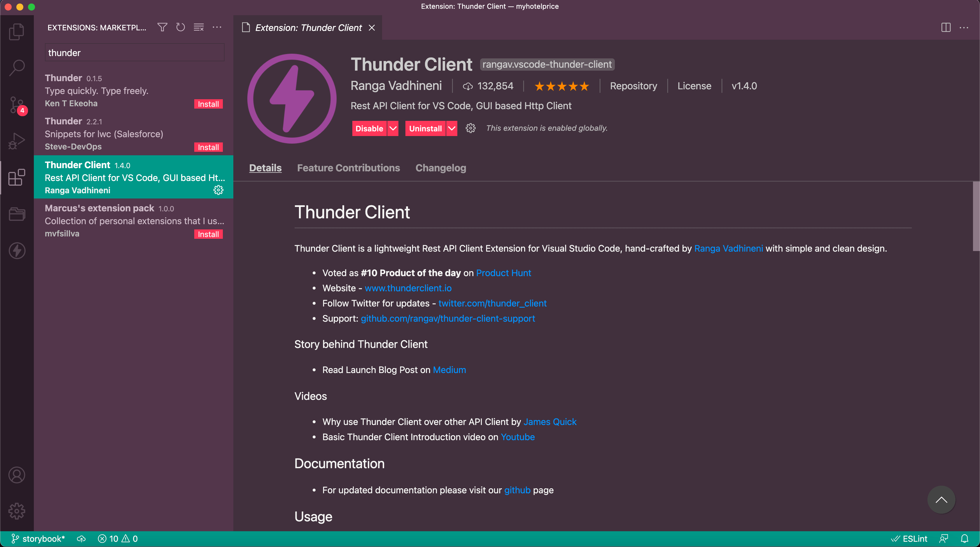Expand the Disable button dropdown arrow
980x547 pixels.
point(393,129)
